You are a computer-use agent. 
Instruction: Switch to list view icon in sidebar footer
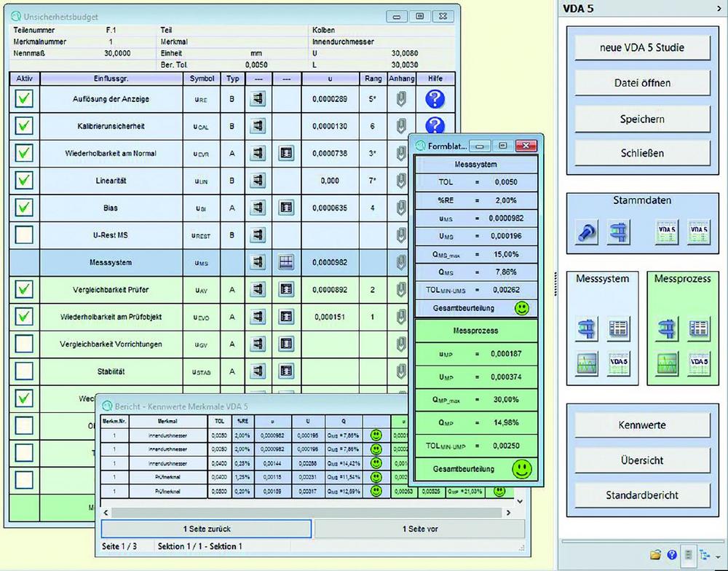(689, 554)
